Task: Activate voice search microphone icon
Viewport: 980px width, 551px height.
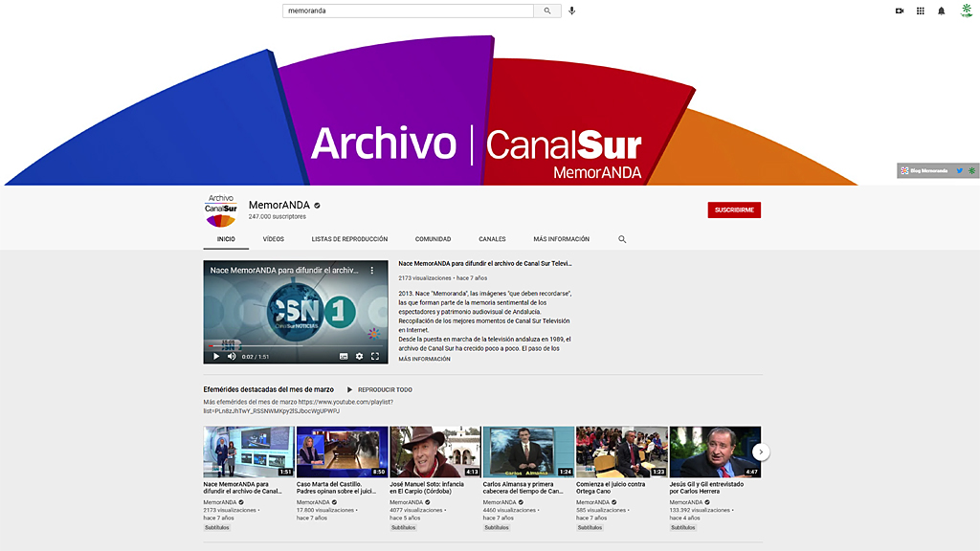Action: (x=572, y=11)
